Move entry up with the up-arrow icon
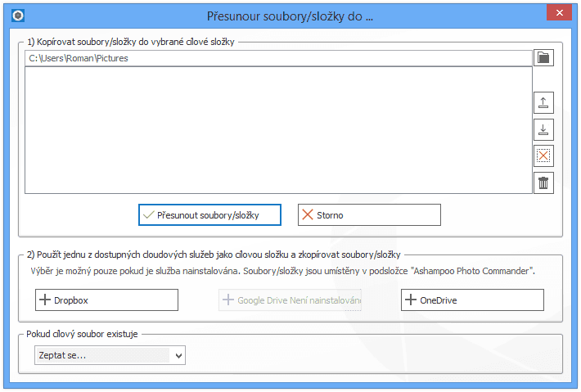This screenshot has width=581, height=392. (x=543, y=102)
